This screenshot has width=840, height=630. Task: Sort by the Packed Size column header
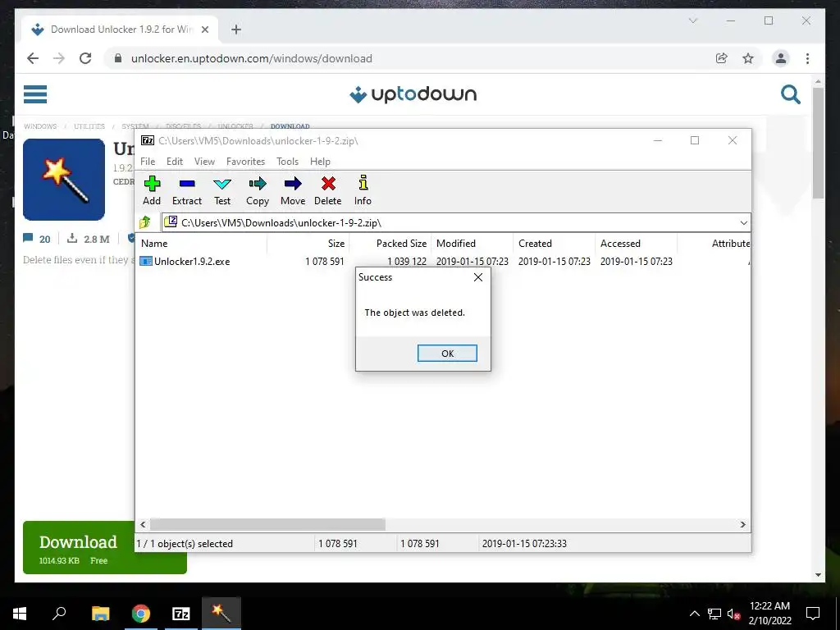point(391,243)
